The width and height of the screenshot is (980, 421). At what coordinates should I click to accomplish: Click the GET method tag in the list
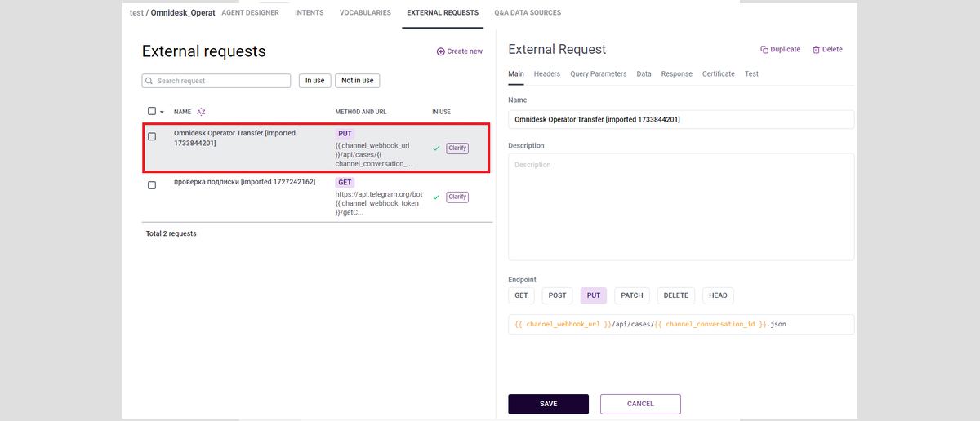pos(345,182)
